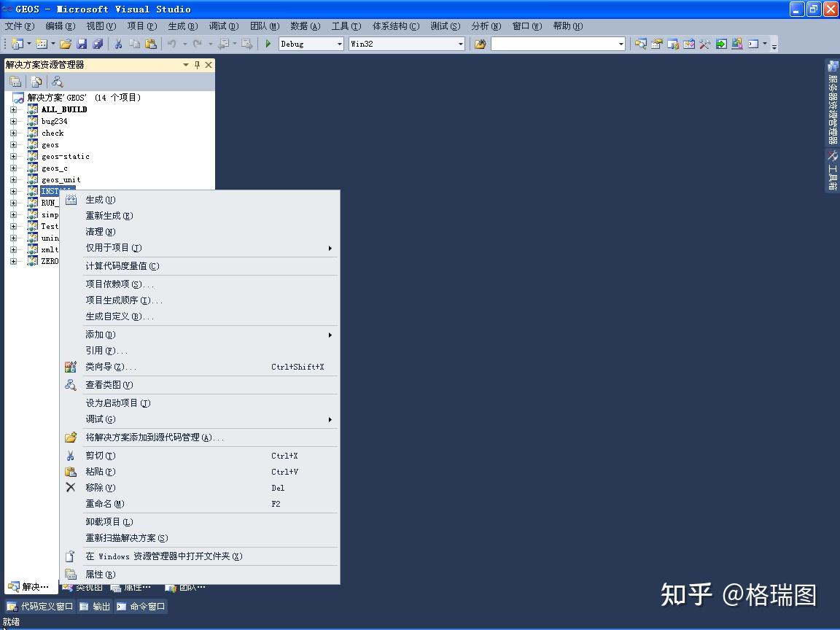Open the 调试(D) menu
Image resolution: width=840 pixels, height=630 pixels.
click(222, 26)
